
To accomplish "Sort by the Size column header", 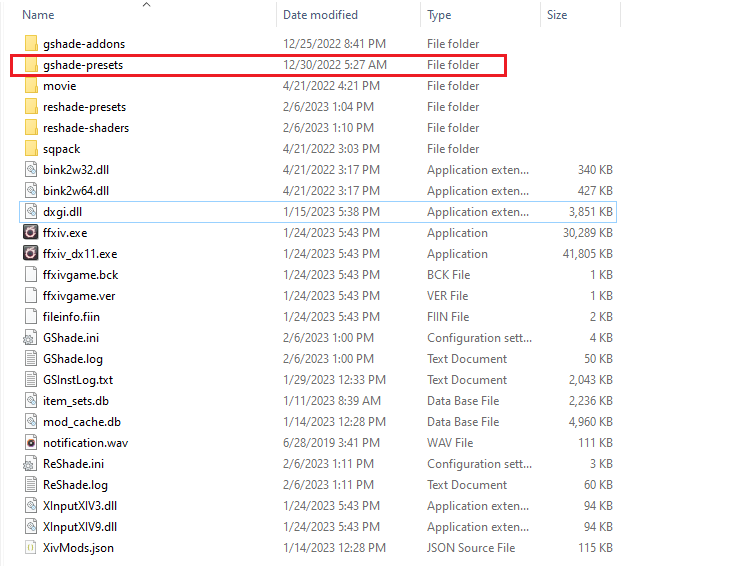I will 557,15.
